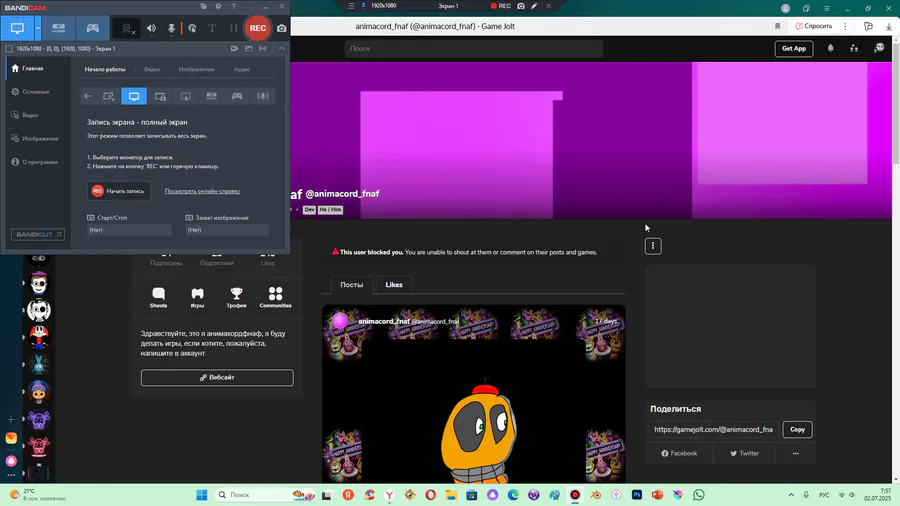Select gamepad mode icon in the mode row
900x506 pixels.
pyautogui.click(x=237, y=96)
